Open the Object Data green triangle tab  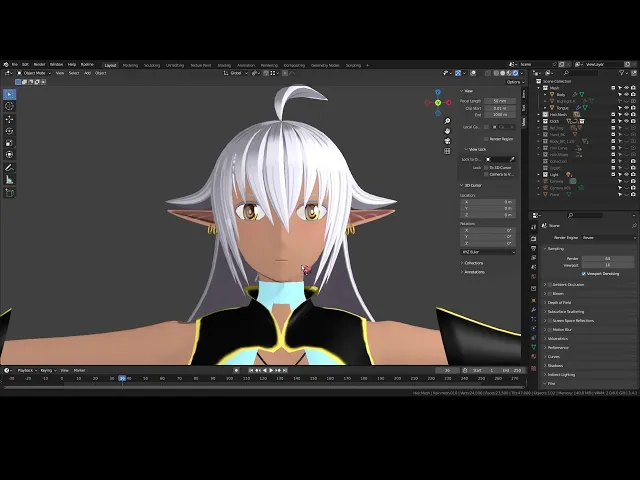click(x=533, y=347)
